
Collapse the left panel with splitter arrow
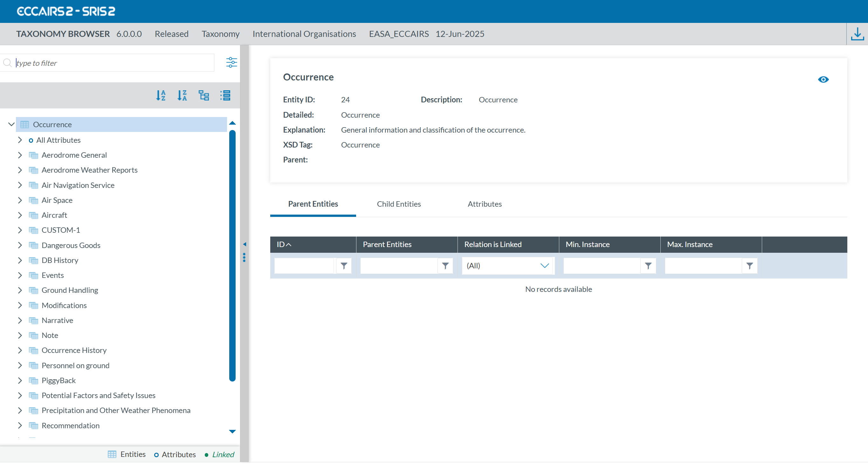(x=244, y=244)
